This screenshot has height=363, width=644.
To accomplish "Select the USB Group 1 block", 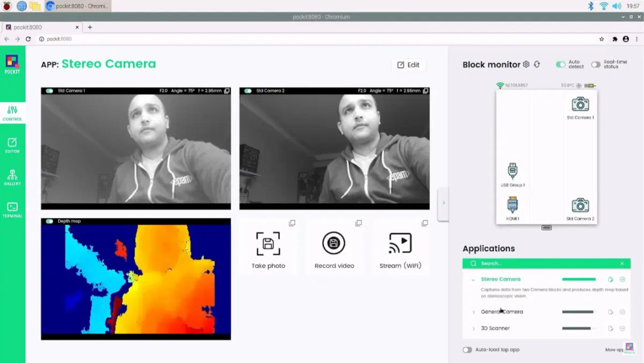I will click(513, 175).
